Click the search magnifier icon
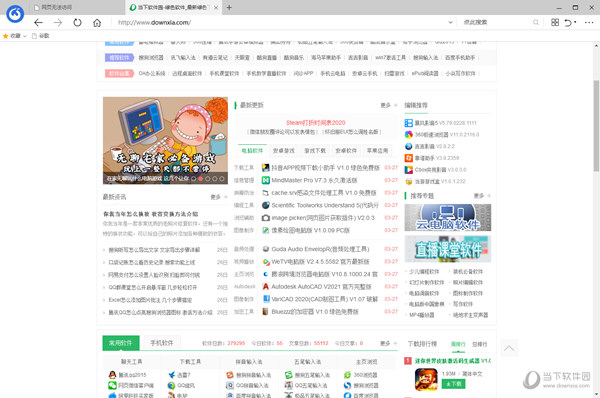Screen dimensions: 600x398 (536, 23)
